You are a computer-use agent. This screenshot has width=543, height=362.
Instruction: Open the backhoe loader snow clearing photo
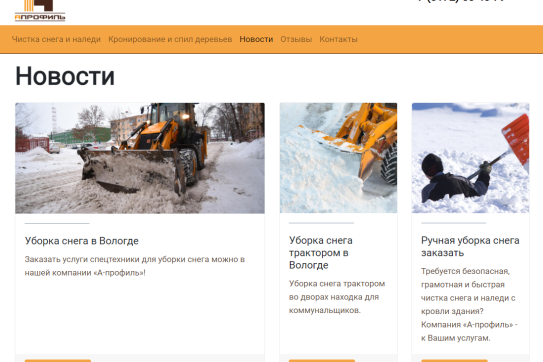tap(140, 158)
